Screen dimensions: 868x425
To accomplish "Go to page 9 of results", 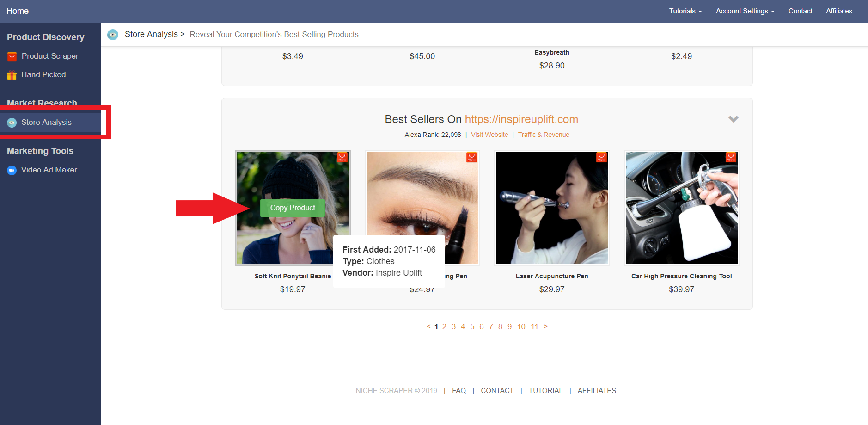I will pos(509,326).
